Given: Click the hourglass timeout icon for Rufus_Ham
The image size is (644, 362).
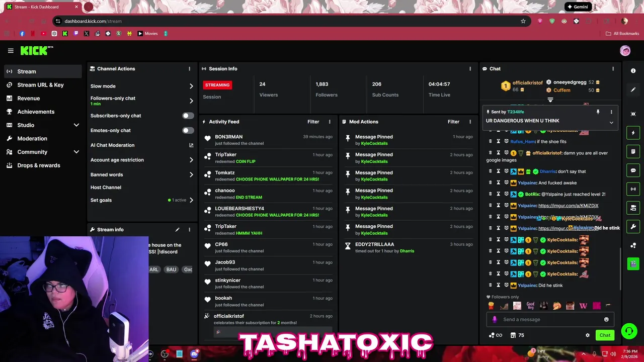Looking at the screenshot, I should [499, 141].
